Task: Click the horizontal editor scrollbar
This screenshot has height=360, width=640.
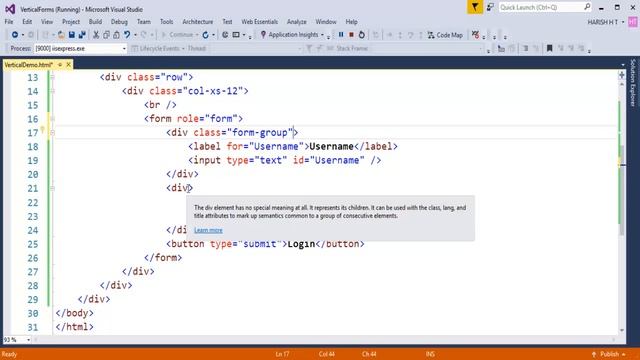Action: pyautogui.click(x=325, y=340)
